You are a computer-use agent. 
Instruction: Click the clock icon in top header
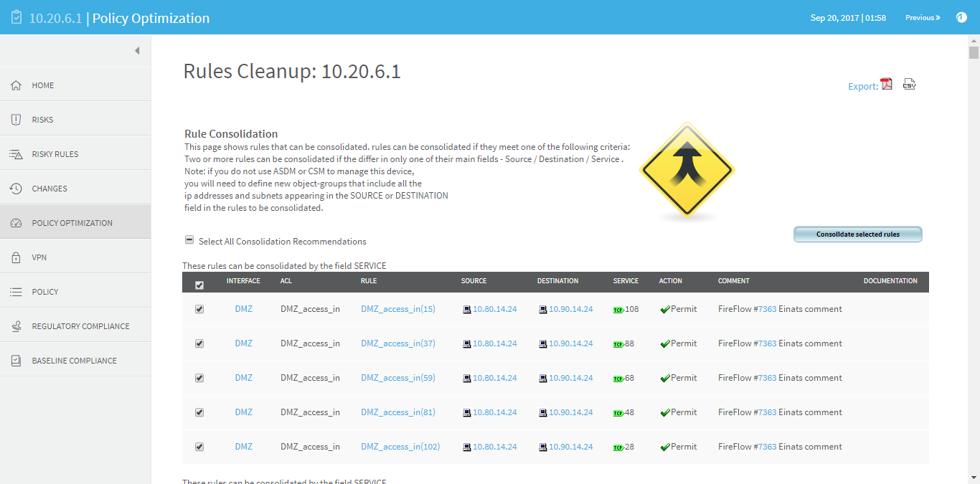coord(961,17)
